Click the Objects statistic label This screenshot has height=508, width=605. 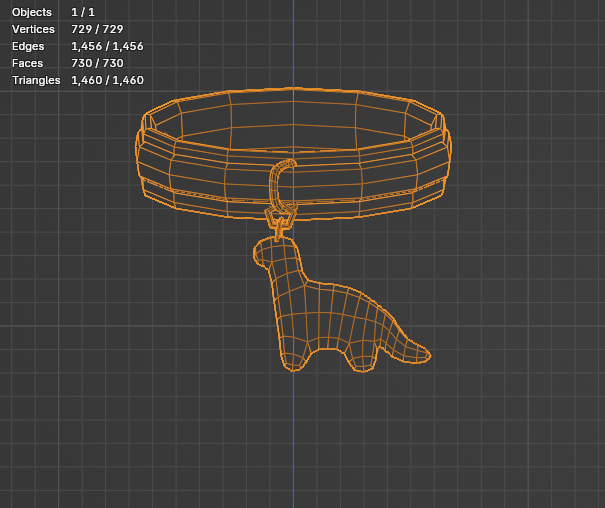click(x=32, y=12)
